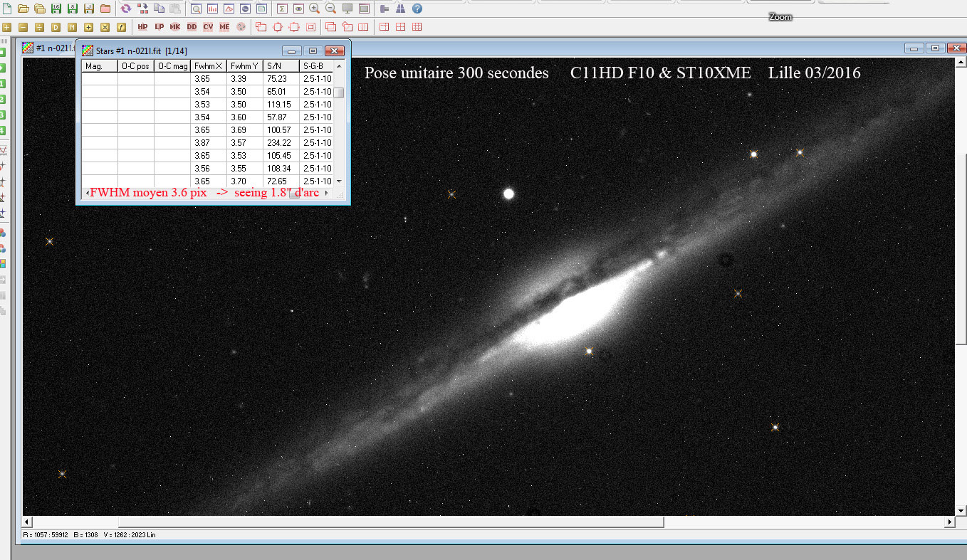The height and width of the screenshot is (560, 967).
Task: Click the MK filter icon
Action: click(175, 27)
